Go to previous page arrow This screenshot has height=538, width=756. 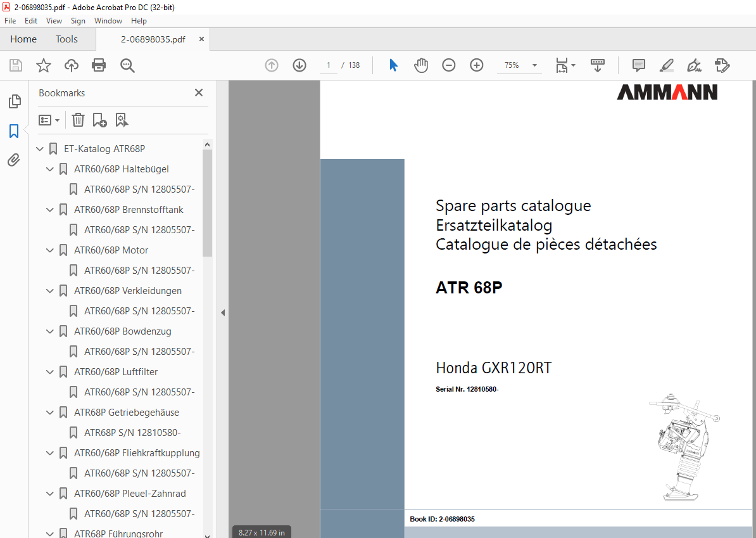pos(272,65)
